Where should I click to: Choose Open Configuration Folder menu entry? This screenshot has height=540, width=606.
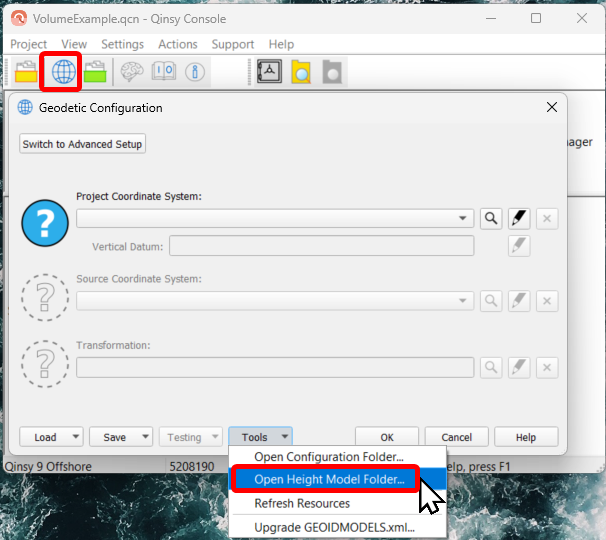pyautogui.click(x=338, y=457)
